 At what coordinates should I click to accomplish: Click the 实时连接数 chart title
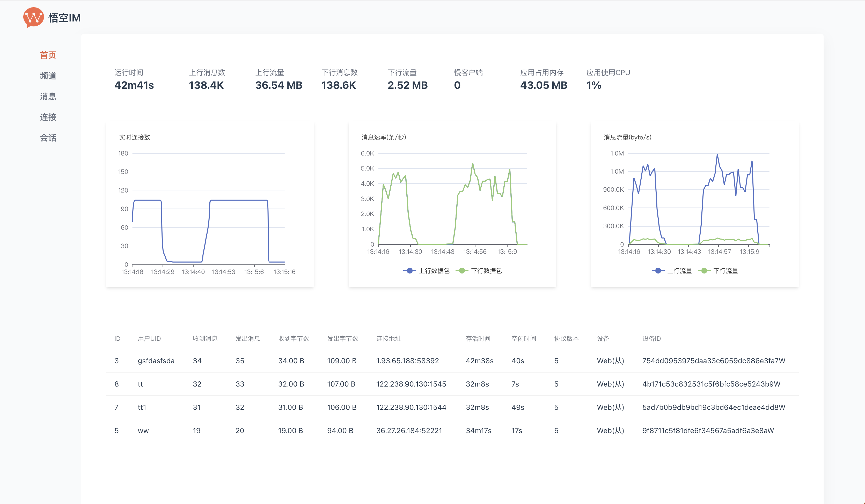pos(134,137)
